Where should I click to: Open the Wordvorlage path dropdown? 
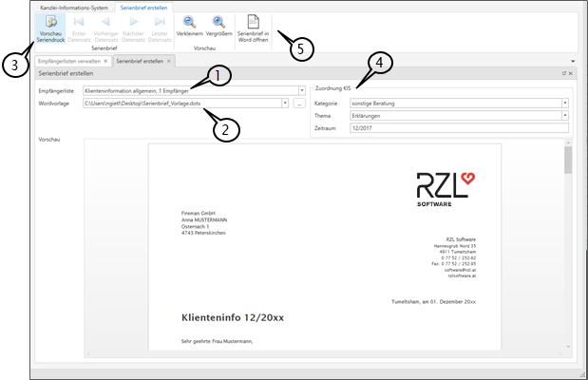click(288, 103)
